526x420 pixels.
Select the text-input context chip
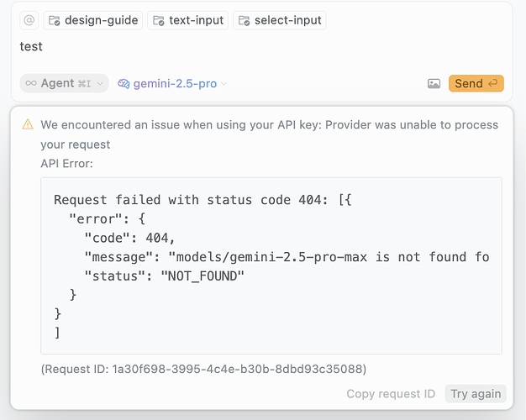[x=187, y=20]
